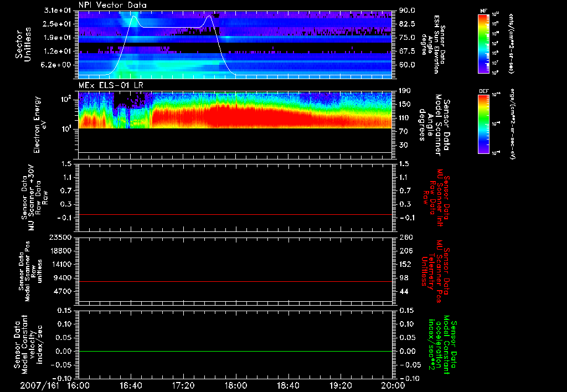Click the "152" telemetry tick value
Image resolution: width=567 pixels, height=392 pixels.
click(405, 264)
